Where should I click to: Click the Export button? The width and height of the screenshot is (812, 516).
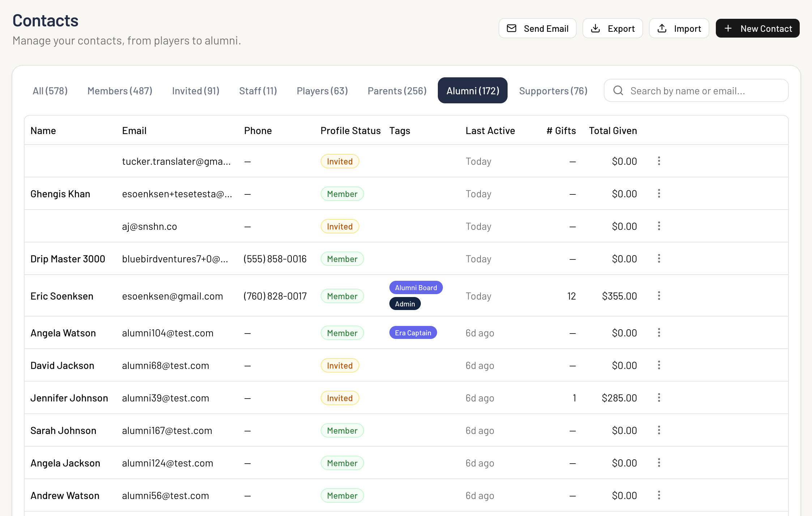coord(613,29)
